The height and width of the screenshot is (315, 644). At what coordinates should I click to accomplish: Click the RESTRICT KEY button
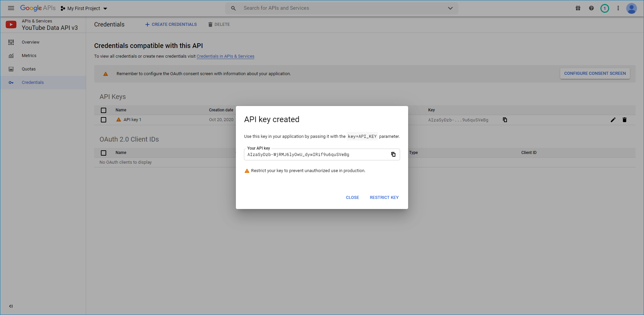pyautogui.click(x=384, y=197)
